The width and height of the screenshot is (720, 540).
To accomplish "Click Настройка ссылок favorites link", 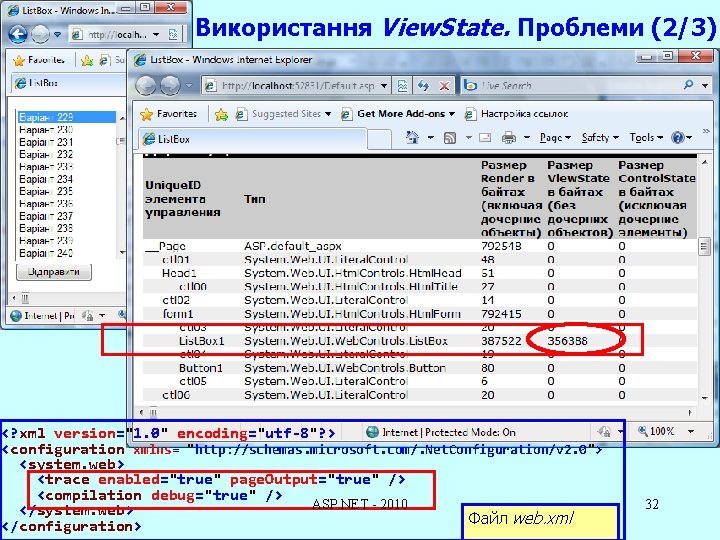I will tap(517, 114).
